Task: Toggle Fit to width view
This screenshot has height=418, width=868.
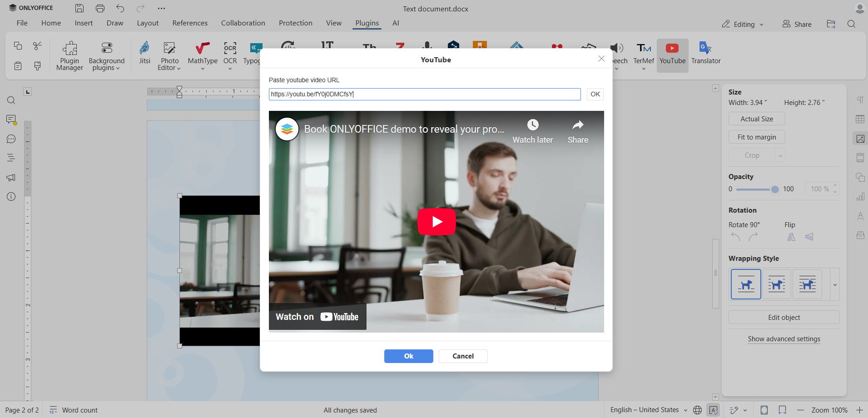Action: tap(782, 410)
